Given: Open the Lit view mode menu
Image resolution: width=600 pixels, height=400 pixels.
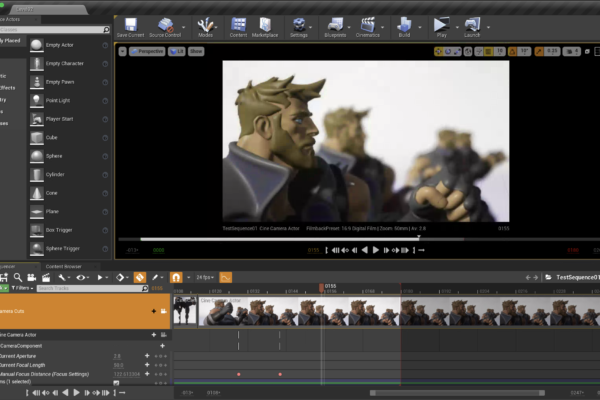Looking at the screenshot, I should tap(176, 51).
